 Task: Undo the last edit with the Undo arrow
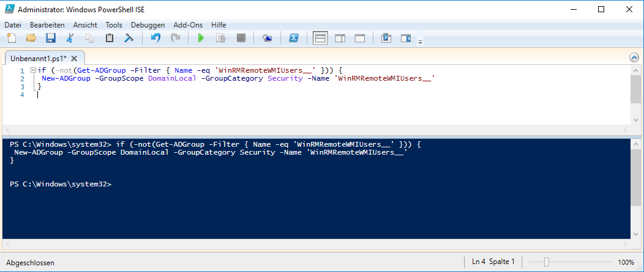155,39
